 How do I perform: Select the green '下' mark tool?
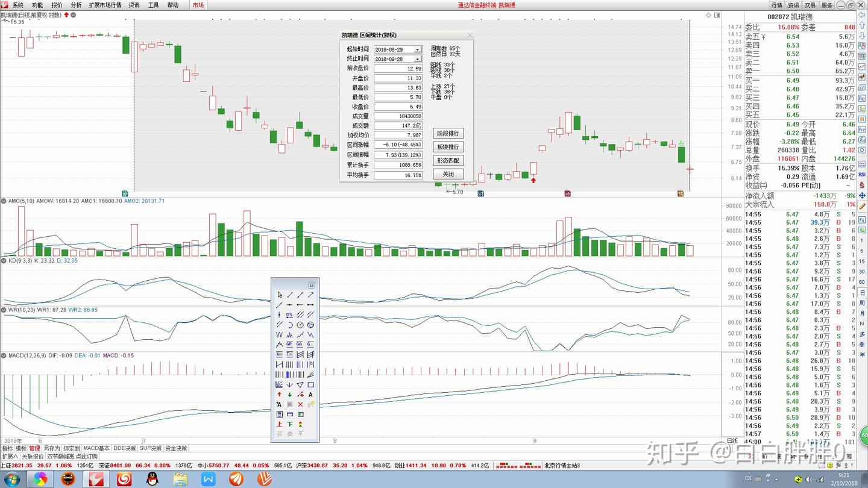(290, 424)
